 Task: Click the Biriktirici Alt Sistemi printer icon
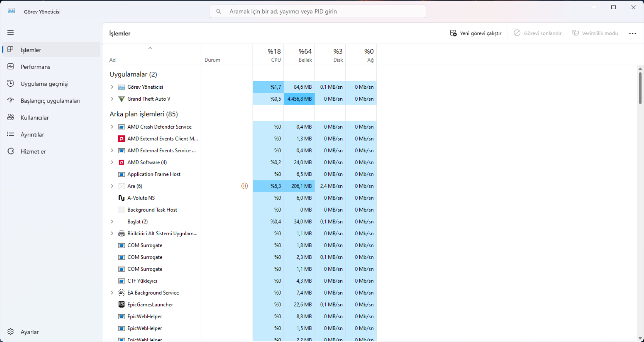(121, 233)
